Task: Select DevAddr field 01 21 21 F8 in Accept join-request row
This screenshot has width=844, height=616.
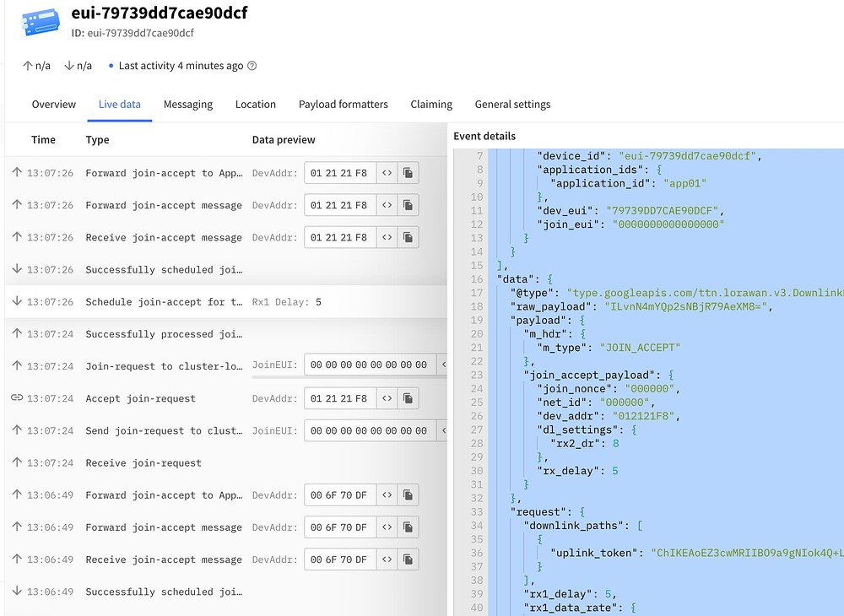Action: [x=340, y=398]
